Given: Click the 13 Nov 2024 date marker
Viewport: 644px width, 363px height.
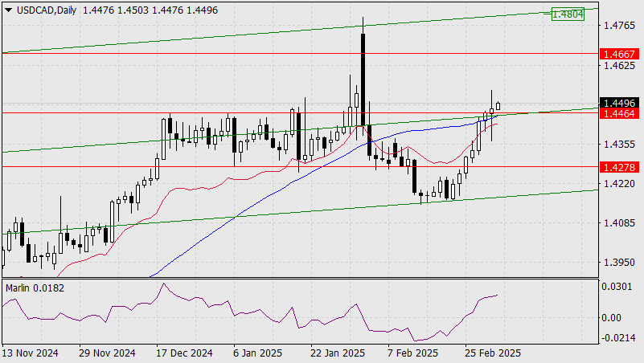Looking at the screenshot, I should click(30, 353).
